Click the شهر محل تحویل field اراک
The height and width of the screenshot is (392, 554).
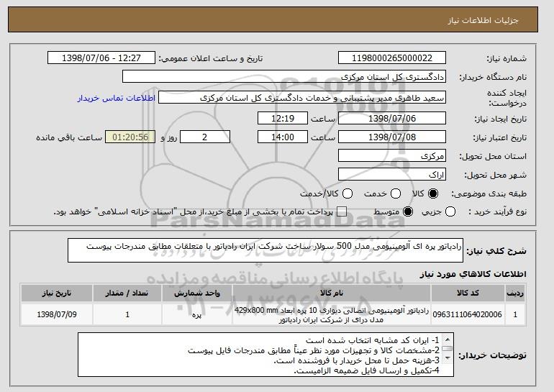(392, 175)
